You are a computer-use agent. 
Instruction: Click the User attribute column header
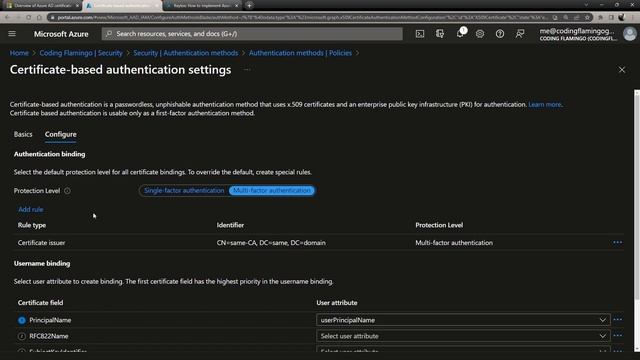(337, 302)
